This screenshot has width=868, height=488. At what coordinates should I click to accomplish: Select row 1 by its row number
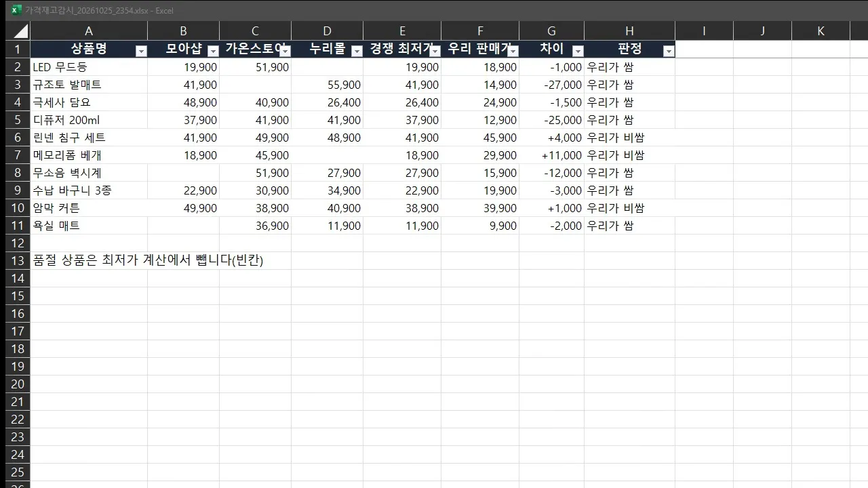pos(18,49)
